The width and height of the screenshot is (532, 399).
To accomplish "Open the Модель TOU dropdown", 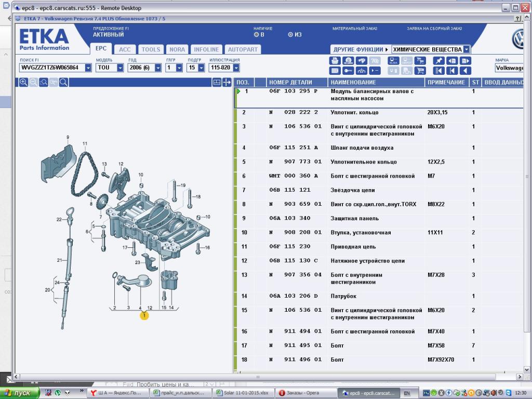I will pos(120,68).
